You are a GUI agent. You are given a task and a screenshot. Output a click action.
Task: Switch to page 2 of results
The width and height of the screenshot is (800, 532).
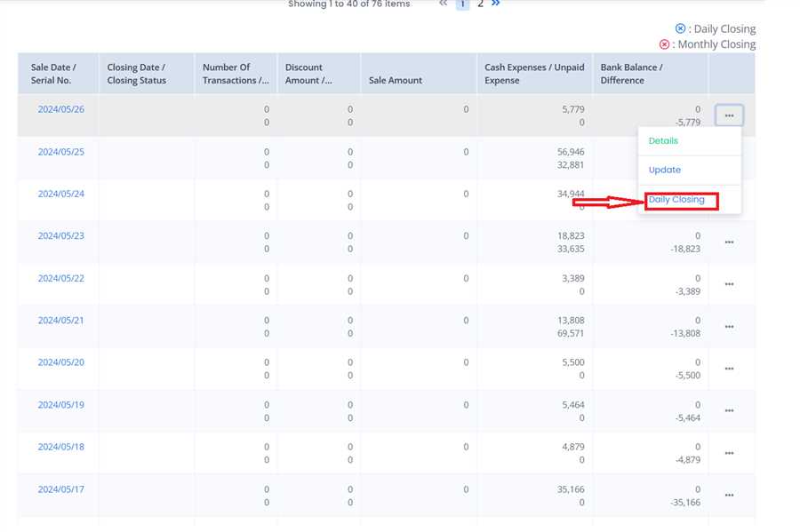tap(481, 4)
